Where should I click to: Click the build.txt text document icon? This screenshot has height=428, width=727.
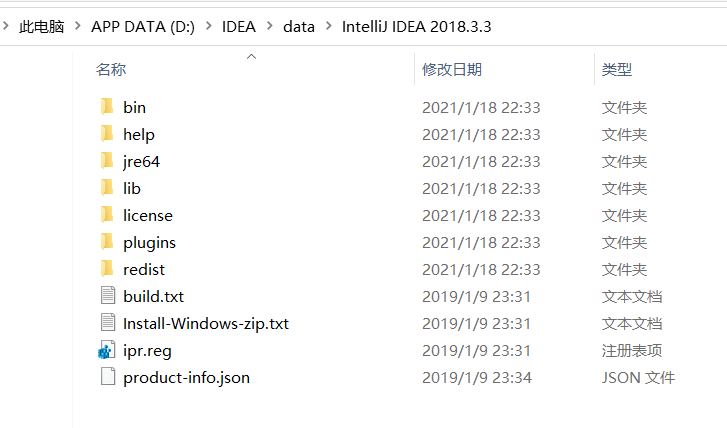click(x=108, y=296)
